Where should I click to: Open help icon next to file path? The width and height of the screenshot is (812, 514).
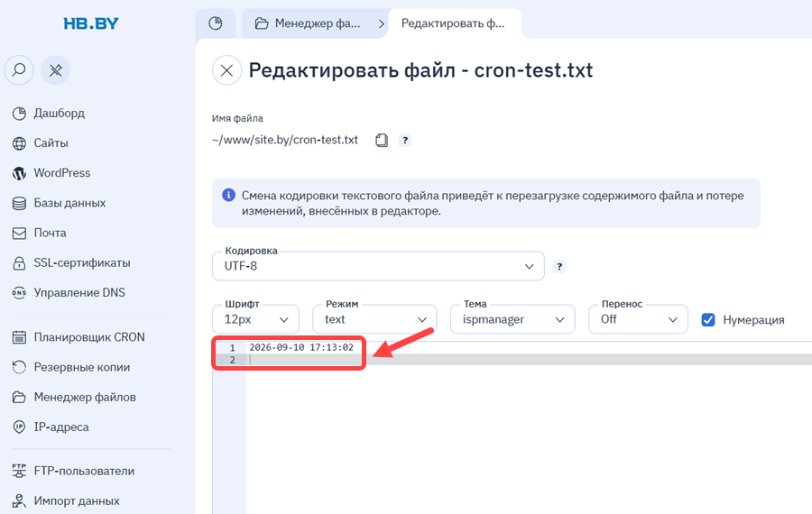pos(405,141)
